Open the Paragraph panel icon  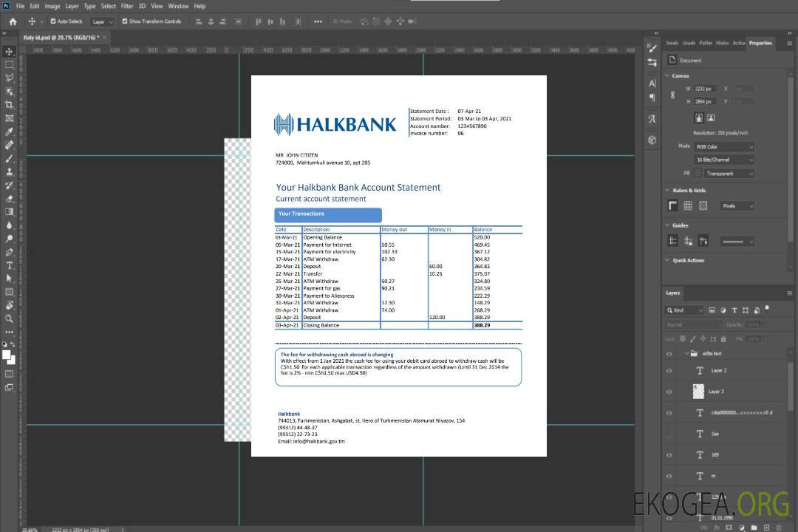652,98
